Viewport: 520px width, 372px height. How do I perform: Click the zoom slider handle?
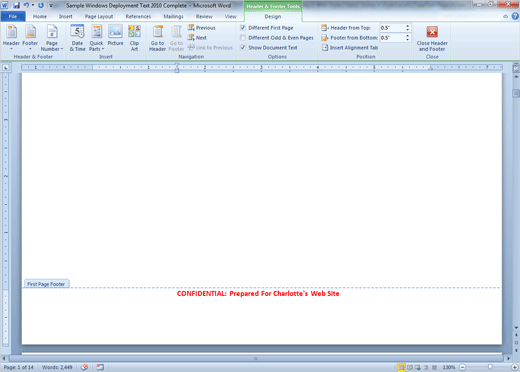click(490, 367)
